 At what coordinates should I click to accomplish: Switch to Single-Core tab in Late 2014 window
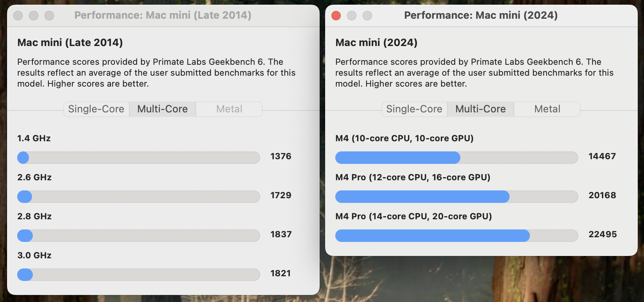[x=96, y=109]
